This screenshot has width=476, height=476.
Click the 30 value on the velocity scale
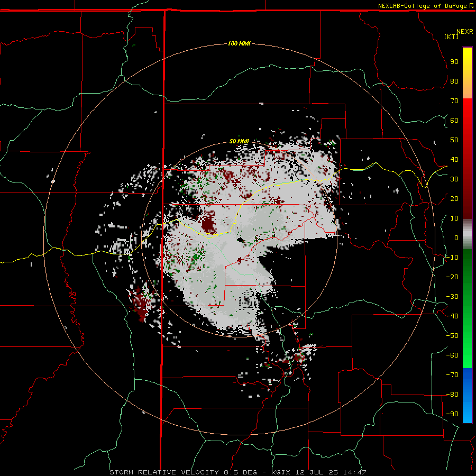pos(454,179)
